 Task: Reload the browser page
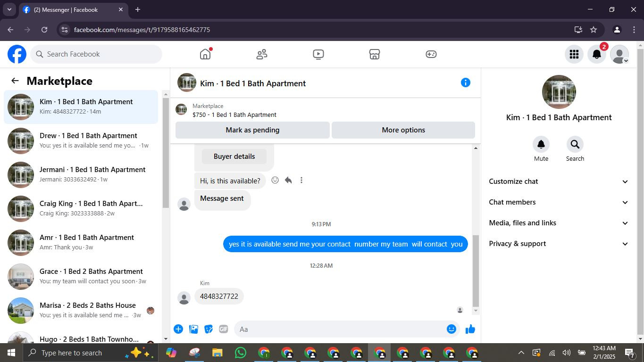[44, 30]
